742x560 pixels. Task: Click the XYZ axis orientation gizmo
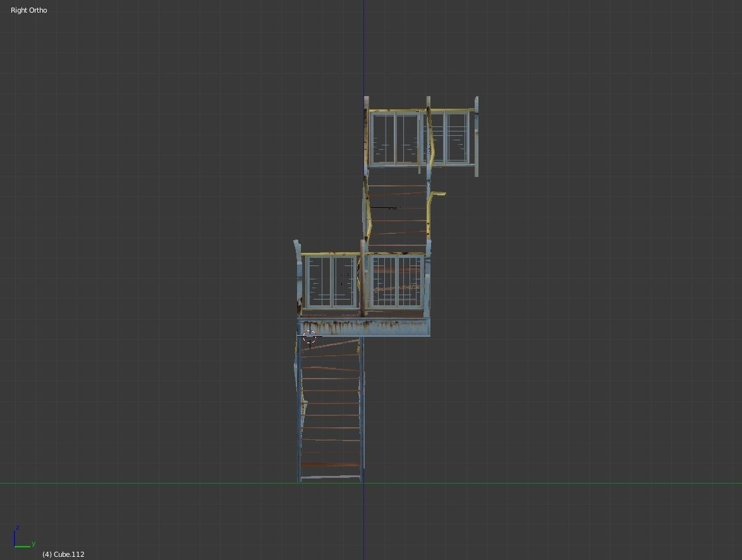point(24,537)
